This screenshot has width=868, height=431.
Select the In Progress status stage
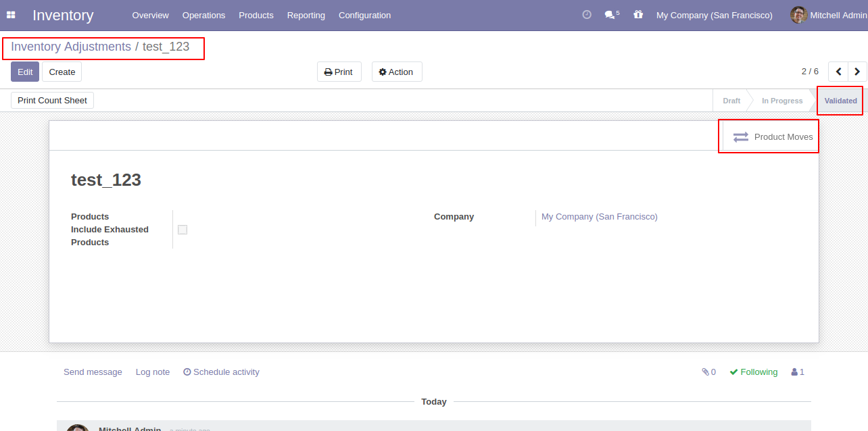point(782,101)
